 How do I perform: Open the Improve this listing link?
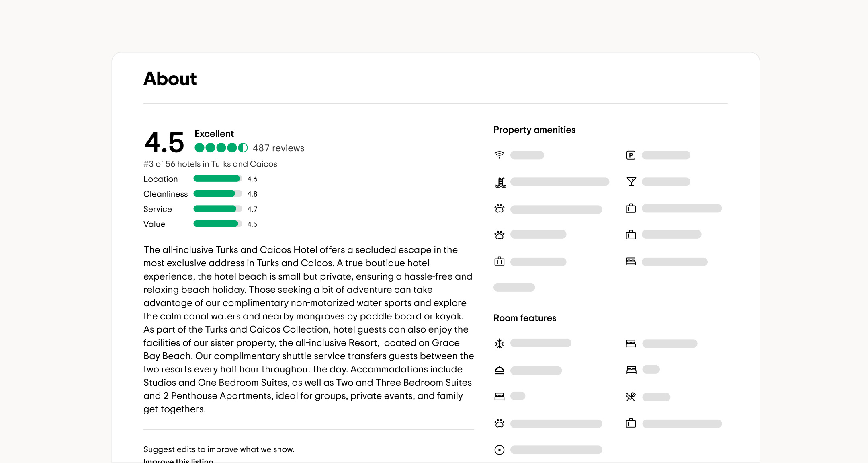point(178,461)
